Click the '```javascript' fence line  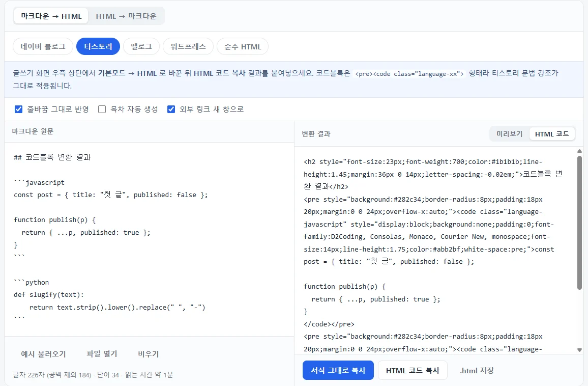click(39, 182)
